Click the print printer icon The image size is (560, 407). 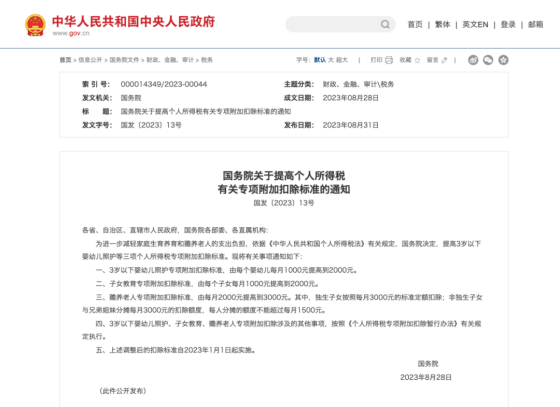[389, 60]
